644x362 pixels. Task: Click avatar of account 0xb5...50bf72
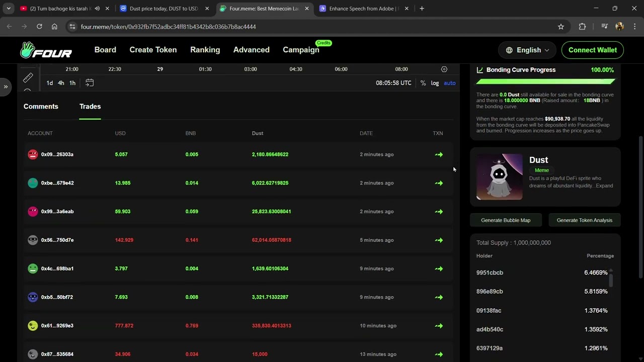tap(33, 297)
